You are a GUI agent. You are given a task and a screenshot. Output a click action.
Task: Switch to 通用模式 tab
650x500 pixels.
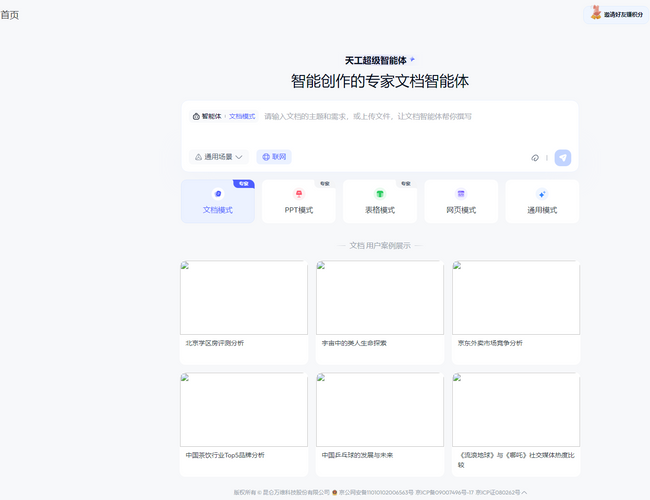tap(542, 201)
